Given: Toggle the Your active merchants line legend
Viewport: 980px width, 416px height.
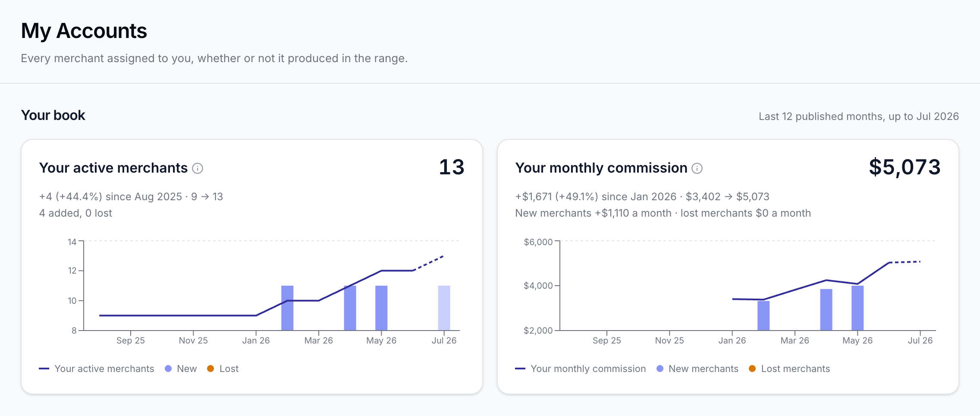Looking at the screenshot, I should 97,369.
